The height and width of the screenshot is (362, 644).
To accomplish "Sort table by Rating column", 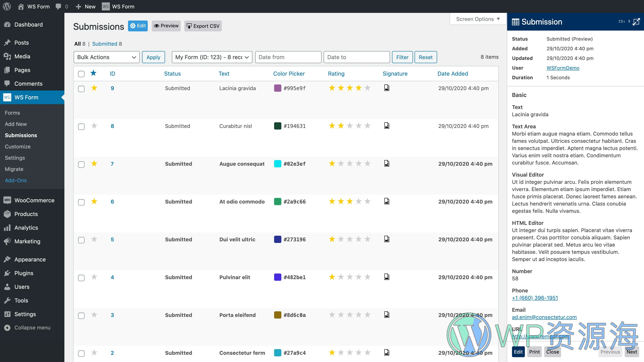I will 336,74.
